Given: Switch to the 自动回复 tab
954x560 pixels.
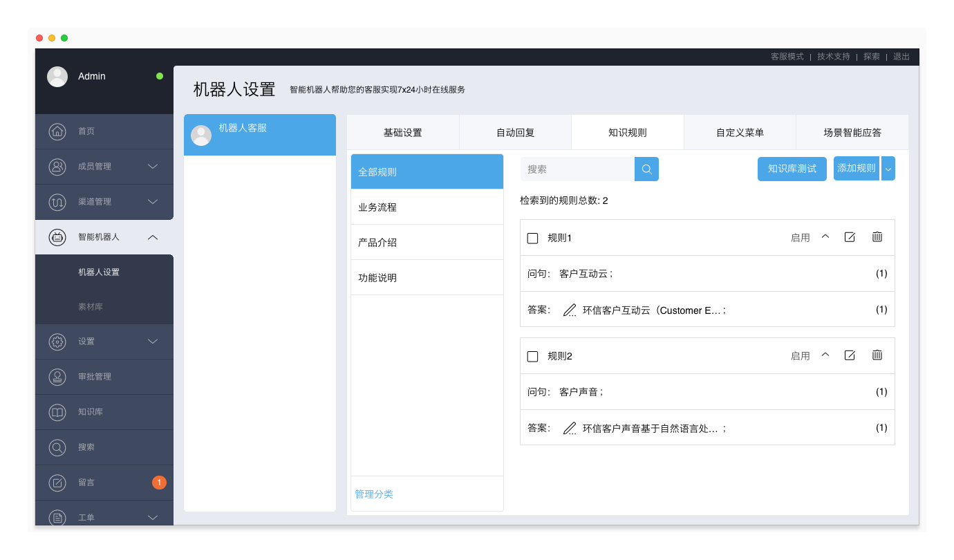Looking at the screenshot, I should [x=515, y=133].
